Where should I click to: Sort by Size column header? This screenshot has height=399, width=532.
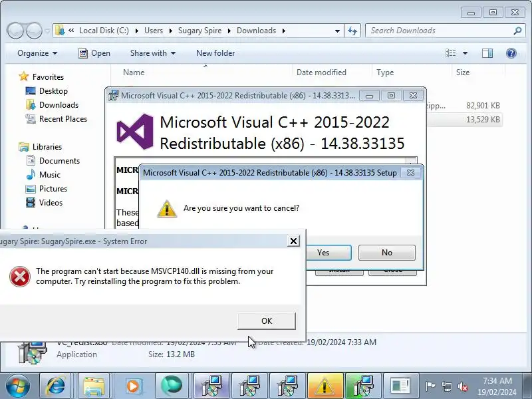(x=463, y=72)
